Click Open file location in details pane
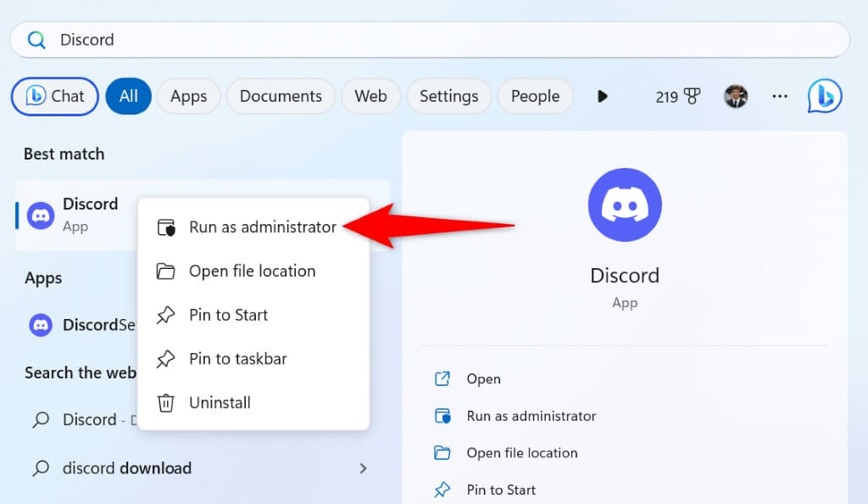This screenshot has width=868, height=504. (x=521, y=453)
